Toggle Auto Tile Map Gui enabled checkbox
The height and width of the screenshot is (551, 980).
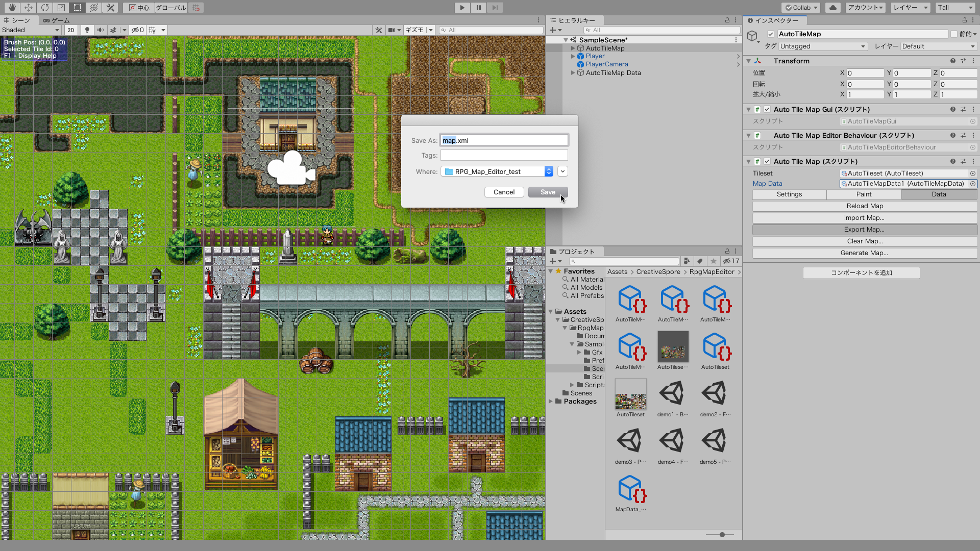[x=767, y=109]
